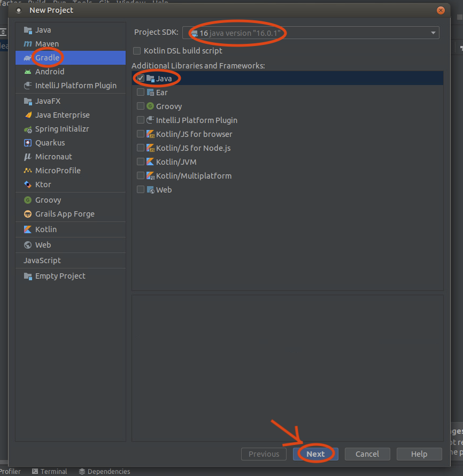Click Kotlin/Multiplatform icon in list
Screen dimensions: 463x476
click(x=150, y=176)
